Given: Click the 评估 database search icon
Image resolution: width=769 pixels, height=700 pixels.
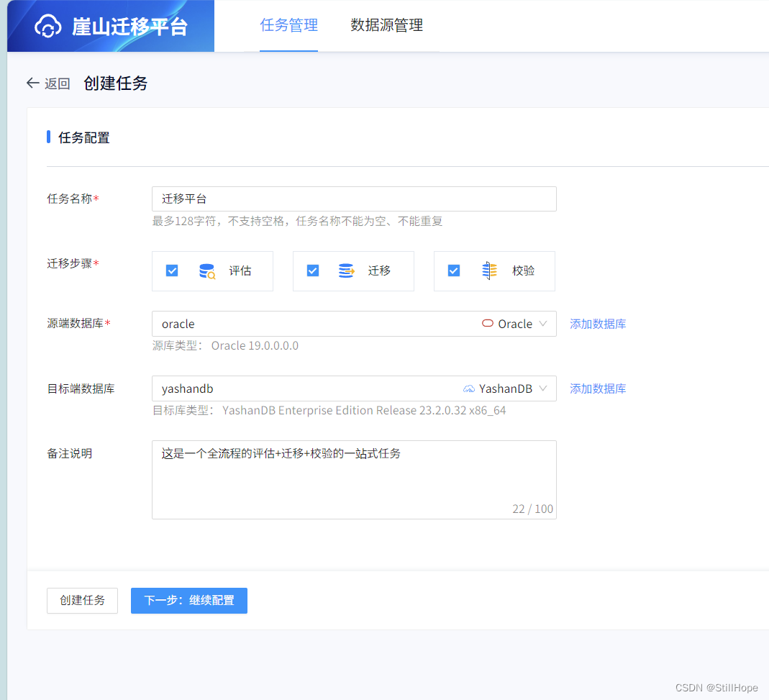Looking at the screenshot, I should [x=207, y=271].
